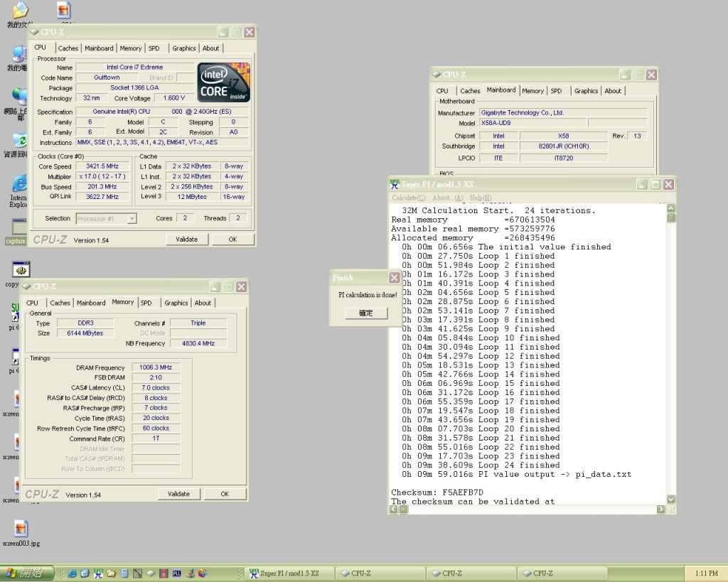Image resolution: width=728 pixels, height=582 pixels.
Task: Click the DRAM Frequency value 1006.3 MHz
Action: (x=156, y=367)
